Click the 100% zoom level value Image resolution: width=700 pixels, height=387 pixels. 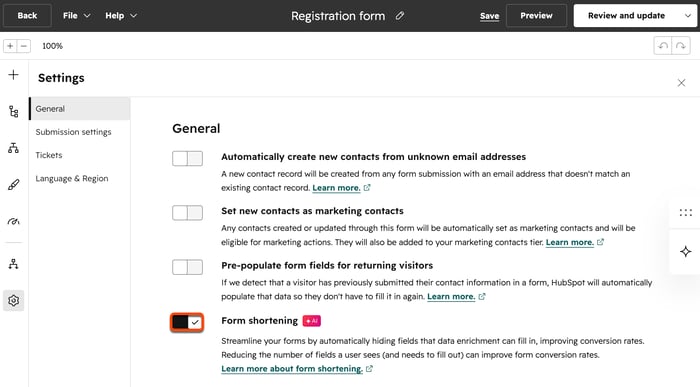click(x=52, y=46)
